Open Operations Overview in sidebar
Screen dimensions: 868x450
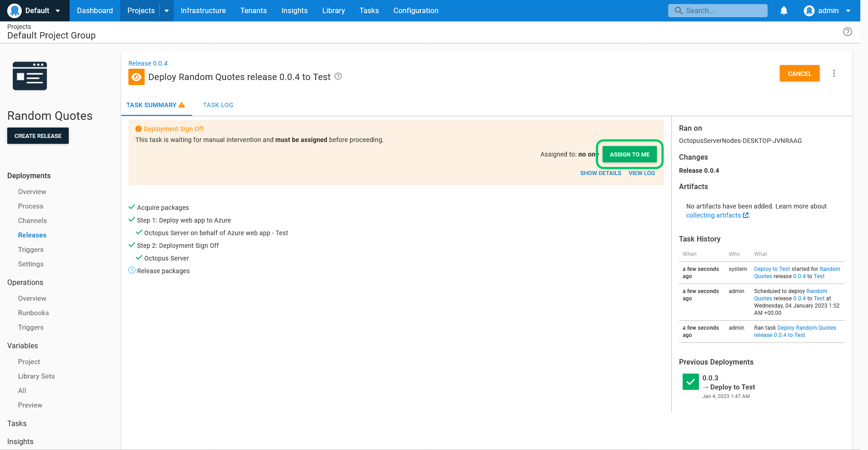(x=32, y=298)
